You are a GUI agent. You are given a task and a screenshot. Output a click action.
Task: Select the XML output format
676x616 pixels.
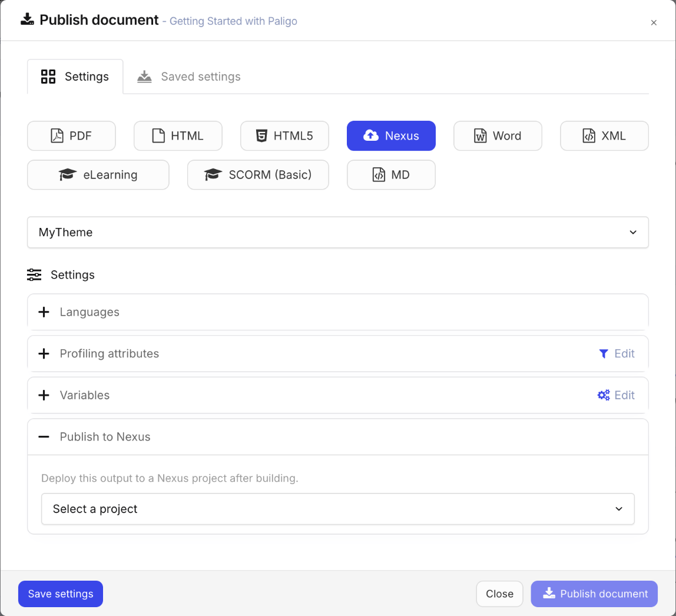point(604,136)
